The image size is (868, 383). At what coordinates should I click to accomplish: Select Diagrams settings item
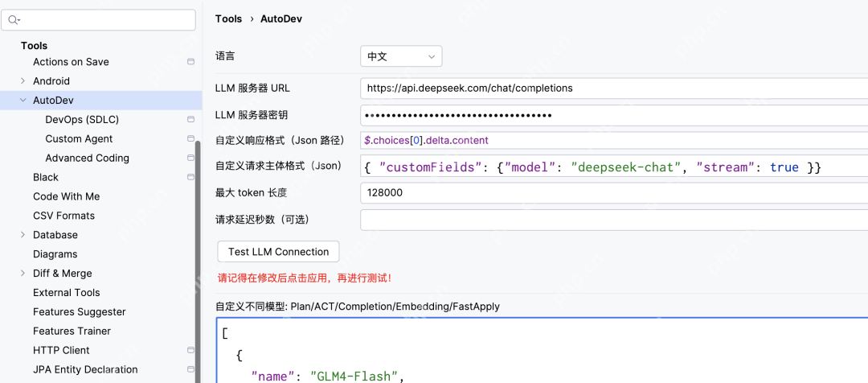pyautogui.click(x=55, y=253)
